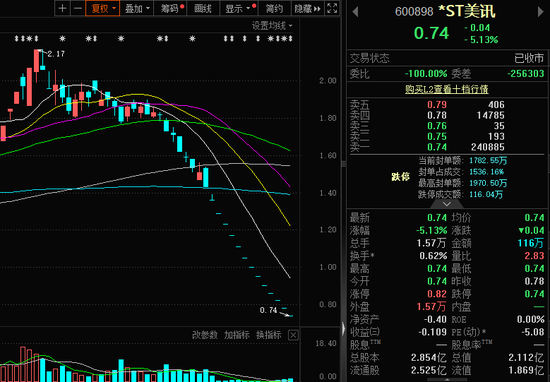Open 购买L2查看十档行情 link

click(x=447, y=89)
